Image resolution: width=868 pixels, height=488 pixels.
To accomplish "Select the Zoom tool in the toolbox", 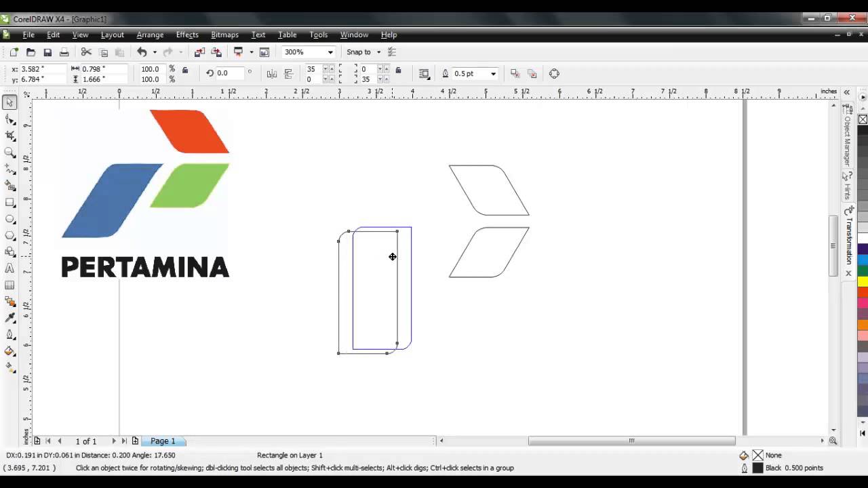I will [x=9, y=152].
